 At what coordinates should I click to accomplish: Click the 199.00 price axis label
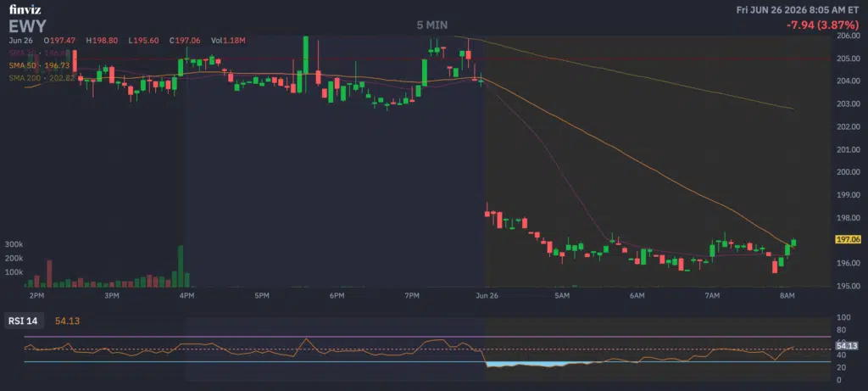(x=848, y=195)
